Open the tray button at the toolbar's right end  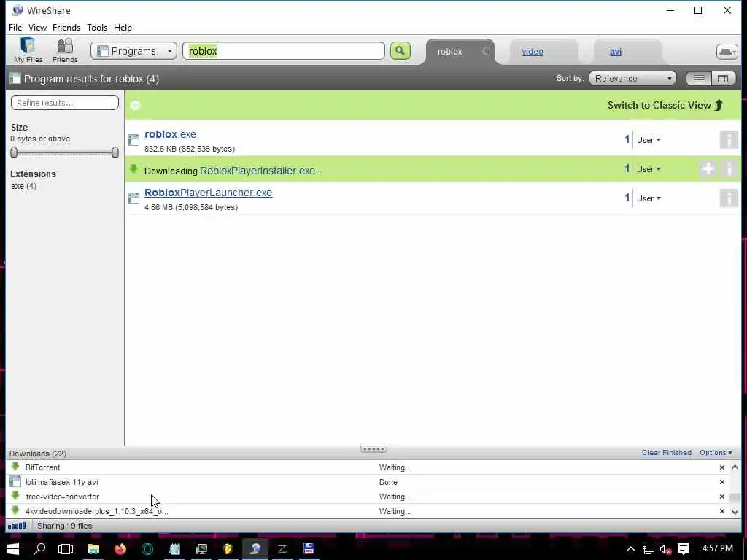pyautogui.click(x=727, y=52)
